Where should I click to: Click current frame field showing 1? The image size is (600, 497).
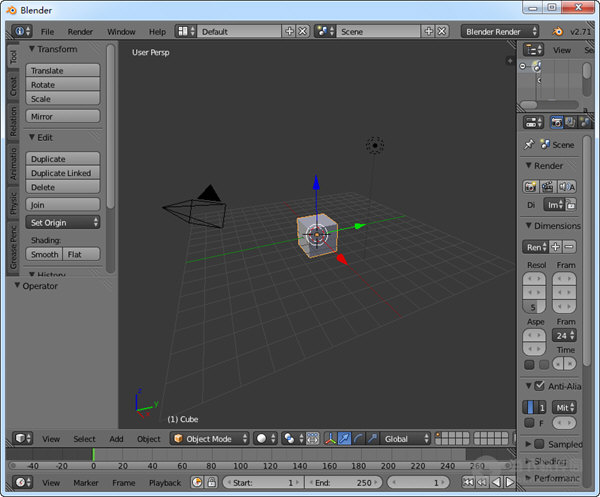pos(418,482)
